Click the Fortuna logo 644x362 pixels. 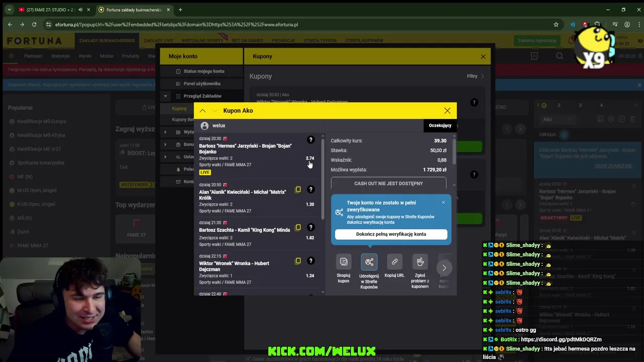point(34,41)
